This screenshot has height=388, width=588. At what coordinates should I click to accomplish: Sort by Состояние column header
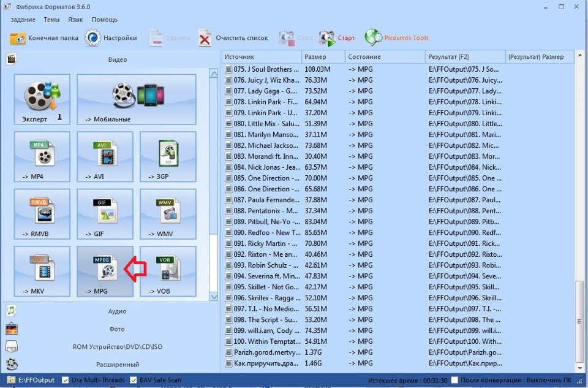coord(385,56)
